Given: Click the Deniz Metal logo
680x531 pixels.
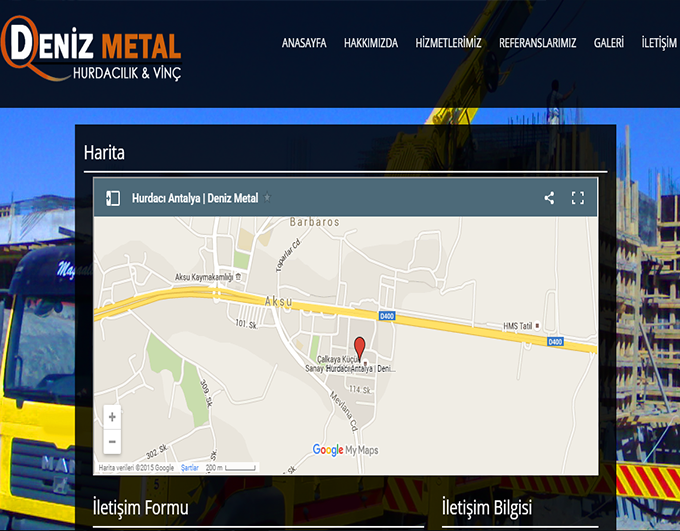Looking at the screenshot, I should click(92, 50).
